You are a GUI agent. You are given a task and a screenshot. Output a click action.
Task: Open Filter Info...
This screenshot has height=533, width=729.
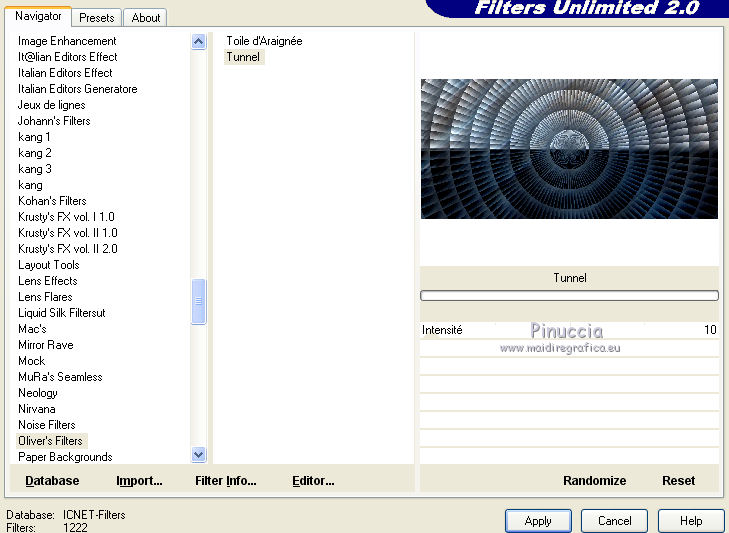coord(225,480)
